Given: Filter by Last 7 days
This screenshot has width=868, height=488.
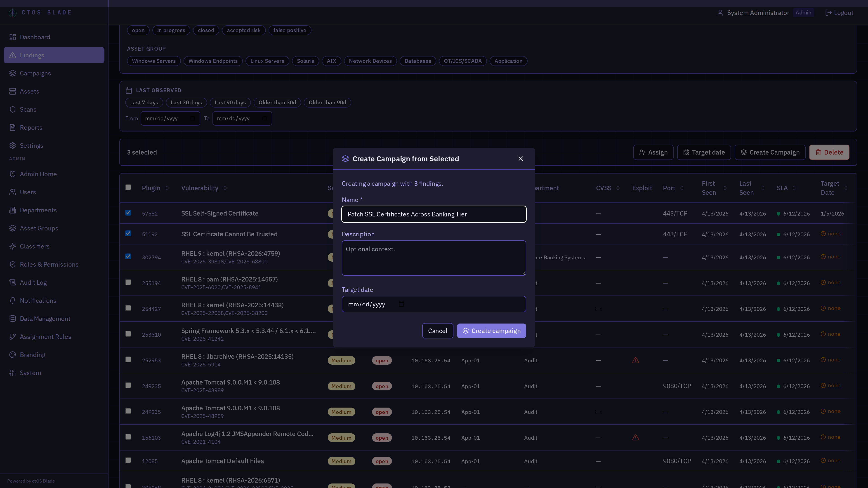Looking at the screenshot, I should click(x=144, y=102).
